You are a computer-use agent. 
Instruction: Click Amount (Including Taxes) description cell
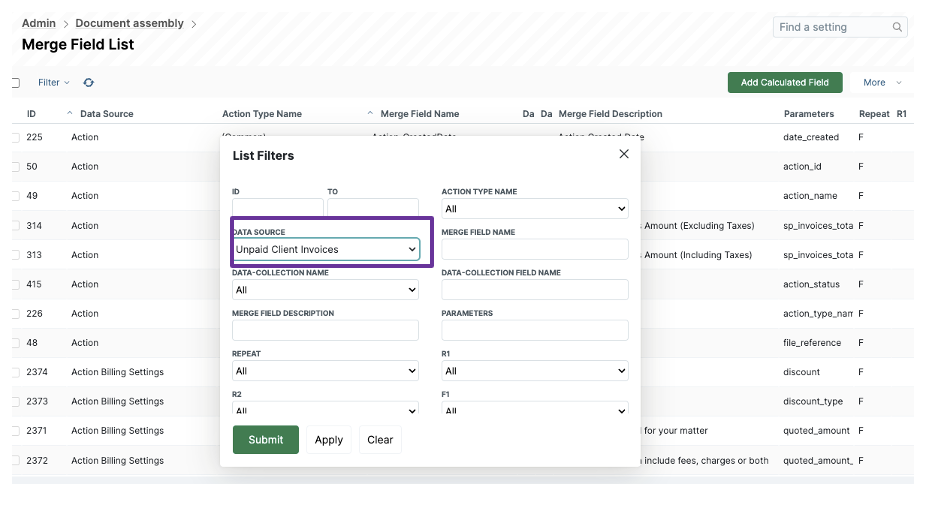[698, 255]
